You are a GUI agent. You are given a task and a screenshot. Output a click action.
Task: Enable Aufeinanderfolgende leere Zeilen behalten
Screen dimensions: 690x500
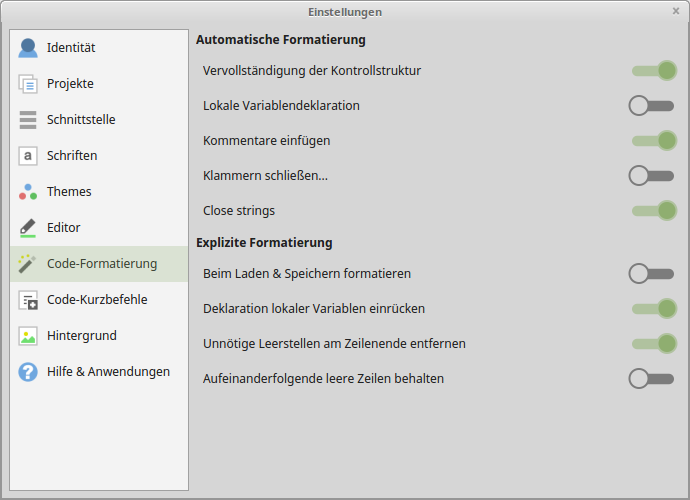[652, 378]
